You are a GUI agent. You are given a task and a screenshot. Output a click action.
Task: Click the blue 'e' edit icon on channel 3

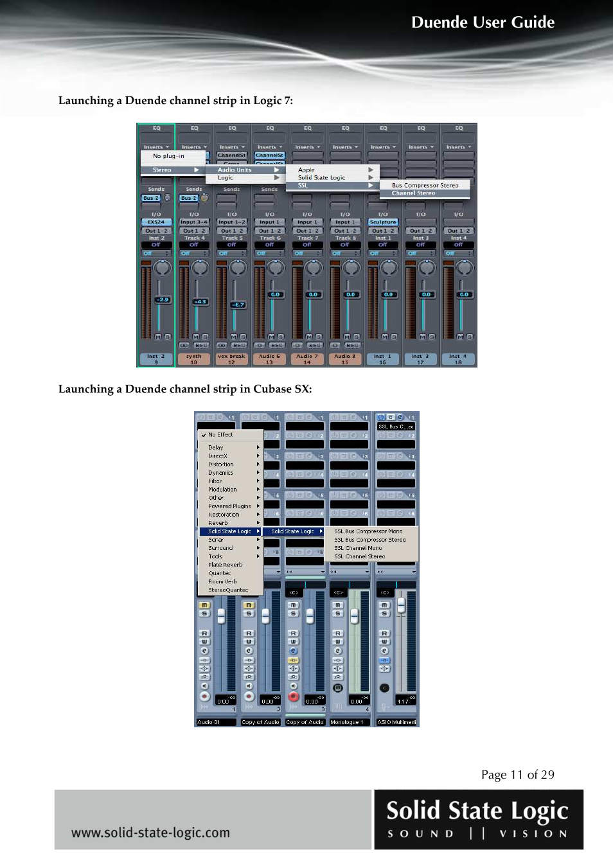point(294,651)
